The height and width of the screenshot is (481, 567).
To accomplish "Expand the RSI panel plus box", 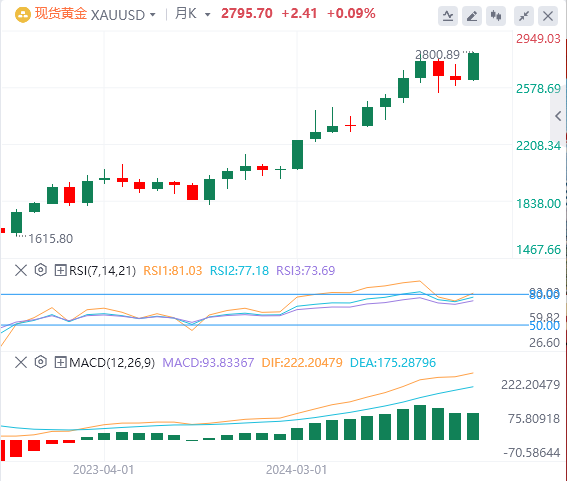I will coord(60,270).
